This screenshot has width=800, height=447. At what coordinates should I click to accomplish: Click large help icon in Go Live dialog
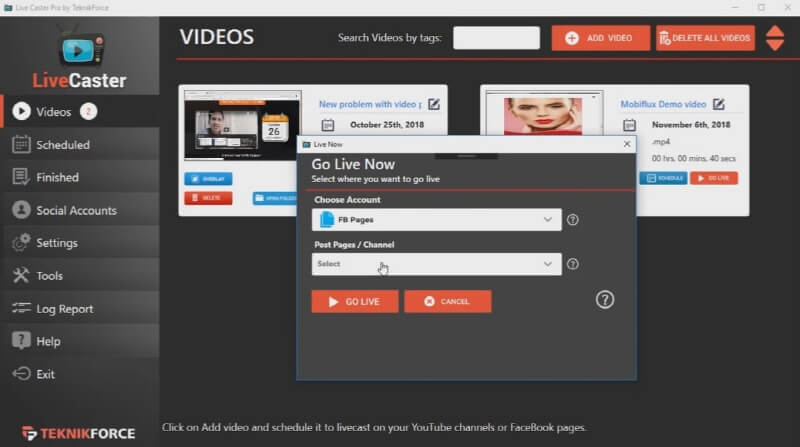(605, 300)
